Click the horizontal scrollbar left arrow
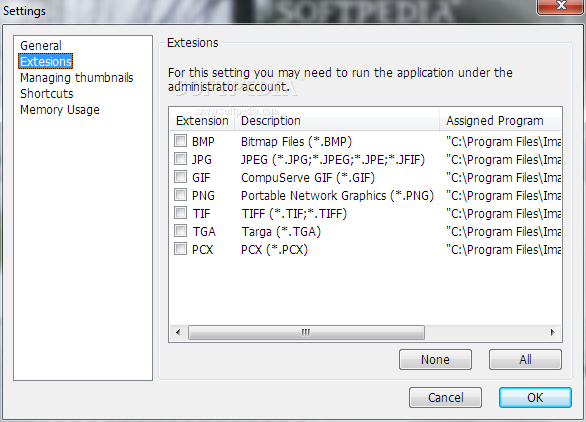 point(178,332)
